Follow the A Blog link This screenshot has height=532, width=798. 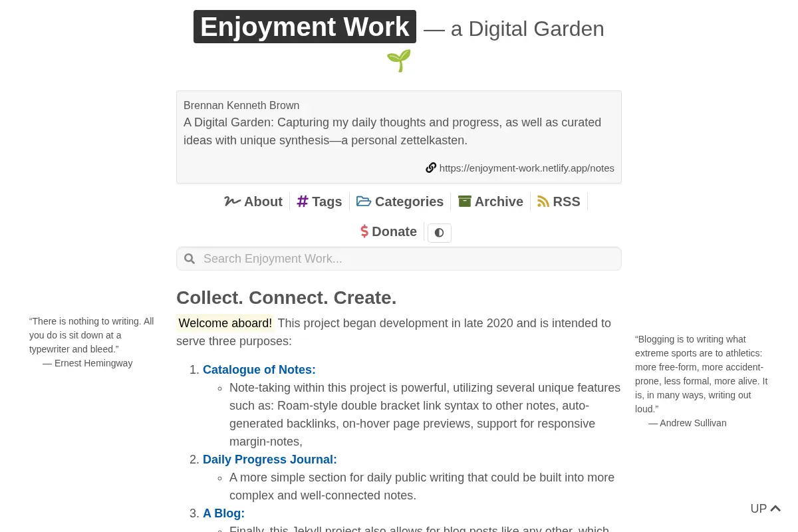coord(223,513)
